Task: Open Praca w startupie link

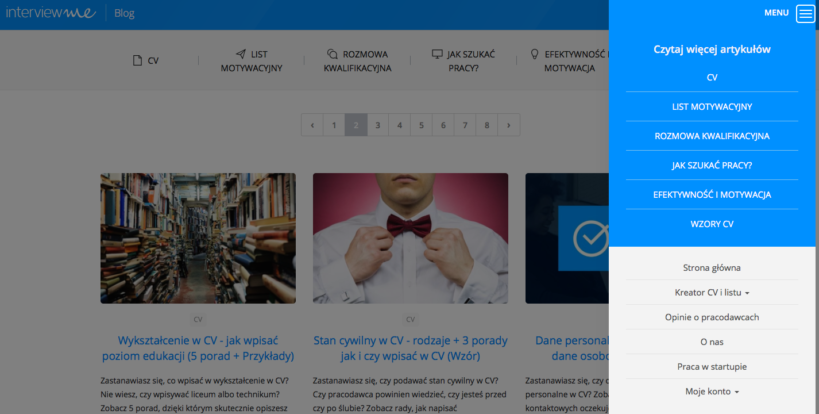Action: click(712, 366)
